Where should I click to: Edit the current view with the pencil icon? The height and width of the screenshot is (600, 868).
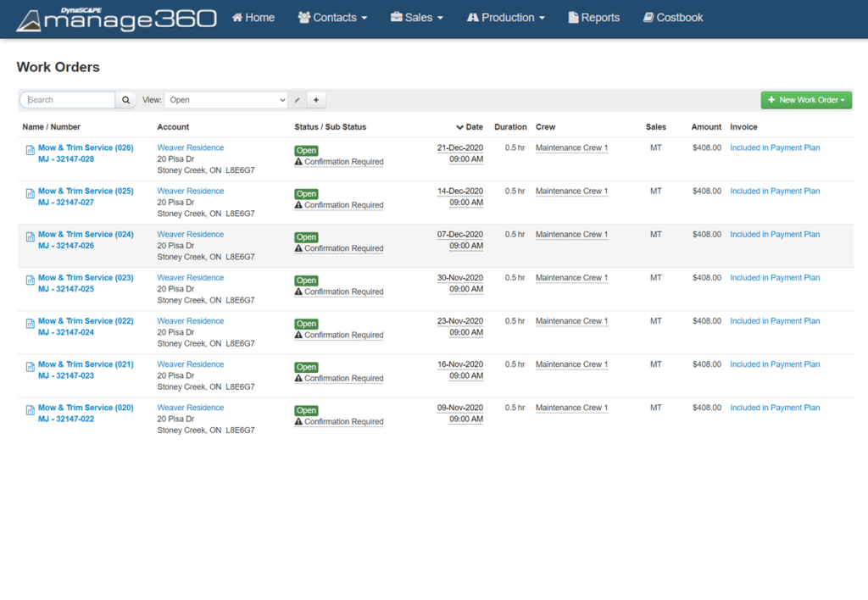pyautogui.click(x=296, y=99)
